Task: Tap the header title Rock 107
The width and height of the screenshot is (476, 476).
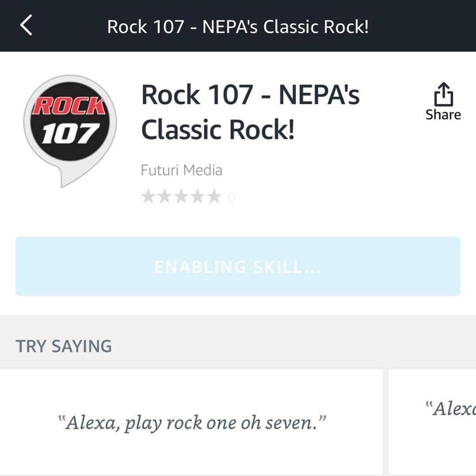Action: coord(238,26)
